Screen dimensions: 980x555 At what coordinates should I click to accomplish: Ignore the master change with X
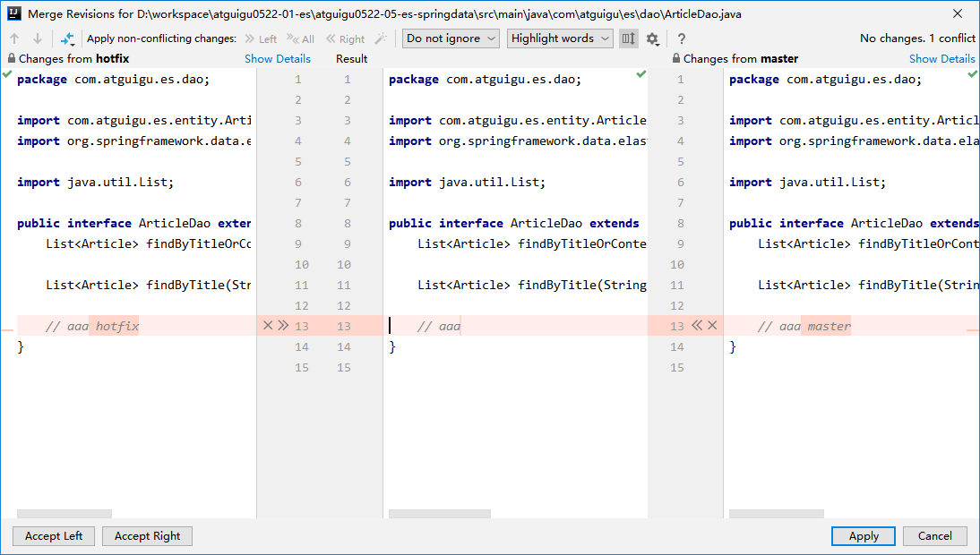[x=713, y=326]
